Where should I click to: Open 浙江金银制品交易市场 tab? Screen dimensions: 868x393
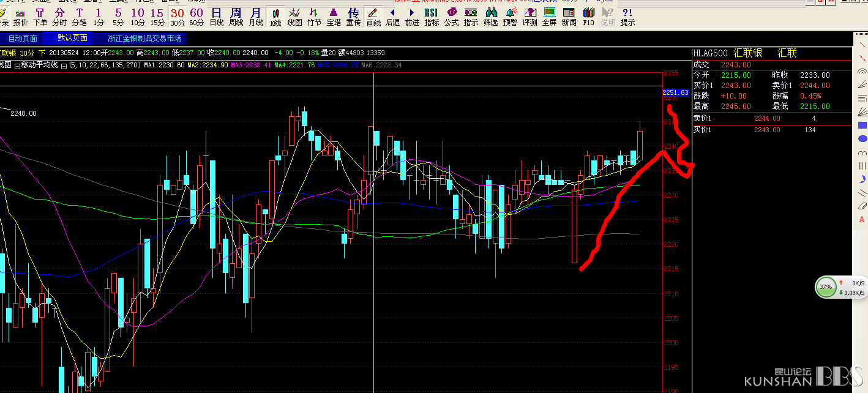tap(144, 38)
